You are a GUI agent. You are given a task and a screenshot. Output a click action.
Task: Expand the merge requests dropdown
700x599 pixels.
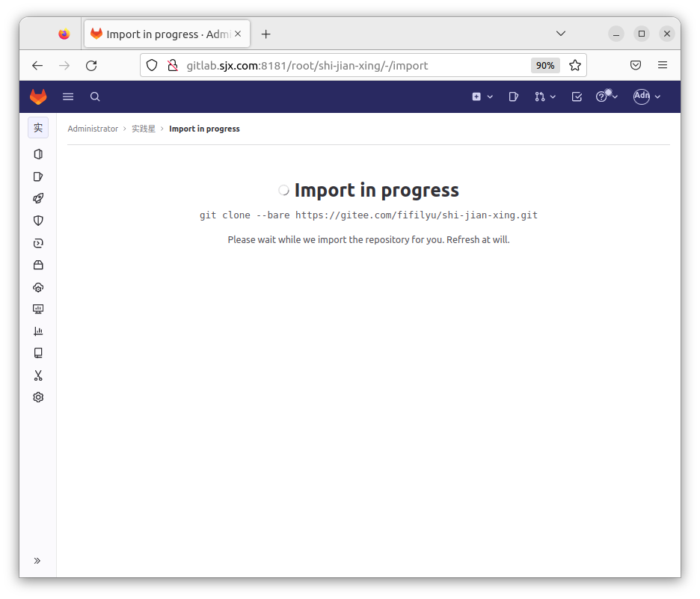(x=545, y=96)
